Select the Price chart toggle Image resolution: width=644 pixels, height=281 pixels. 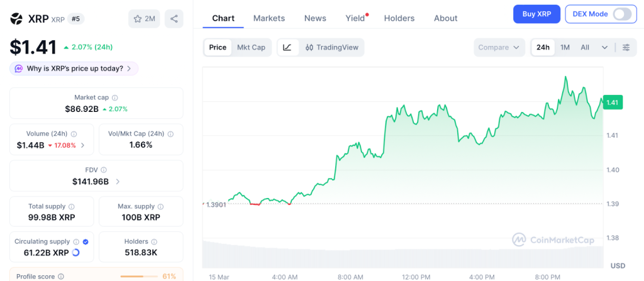(x=218, y=47)
